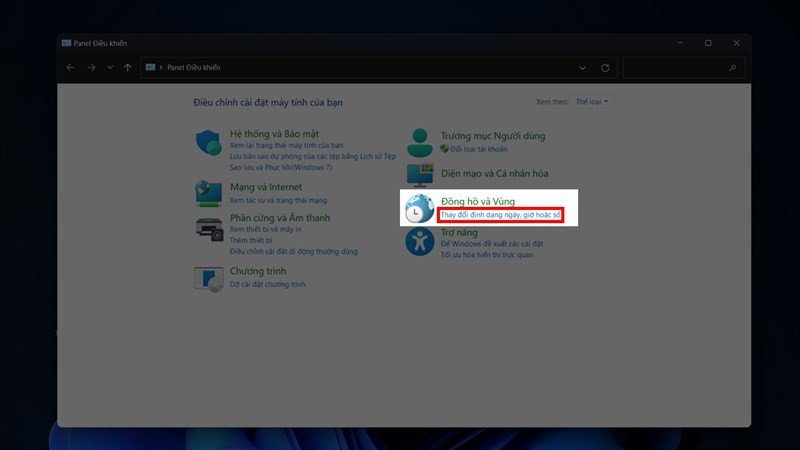Click Xem tác vụ và trạng thái mạng
This screenshot has width=800, height=450.
point(278,201)
